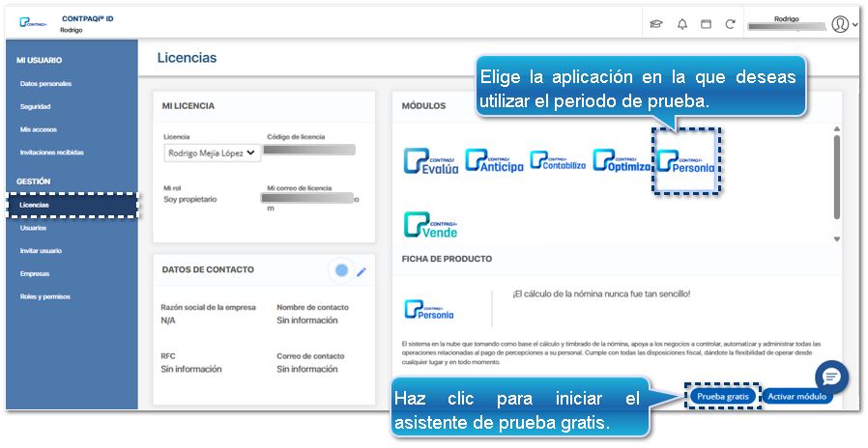This screenshot has width=868, height=448.
Task: Open the Licencia dropdown Rodrigo Mejía López
Action: tap(212, 154)
